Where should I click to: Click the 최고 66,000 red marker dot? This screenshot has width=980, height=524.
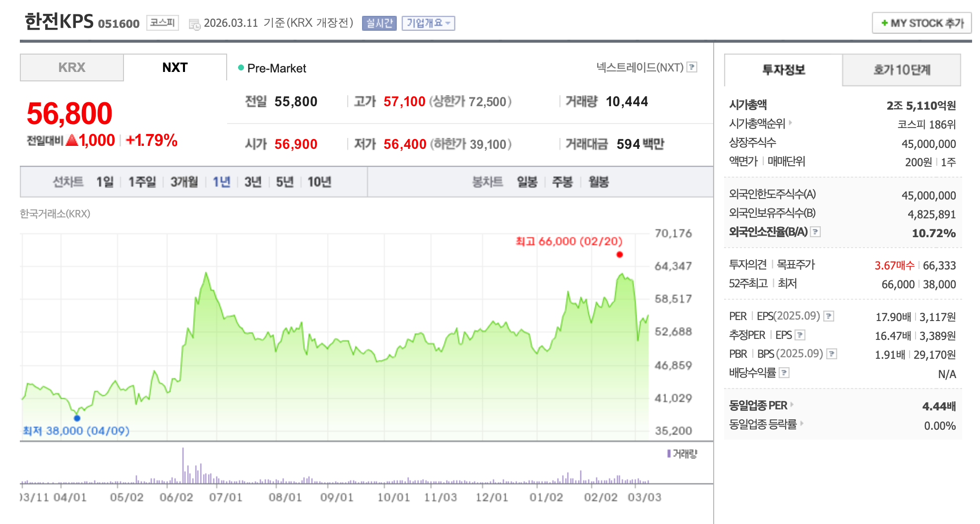click(x=619, y=255)
